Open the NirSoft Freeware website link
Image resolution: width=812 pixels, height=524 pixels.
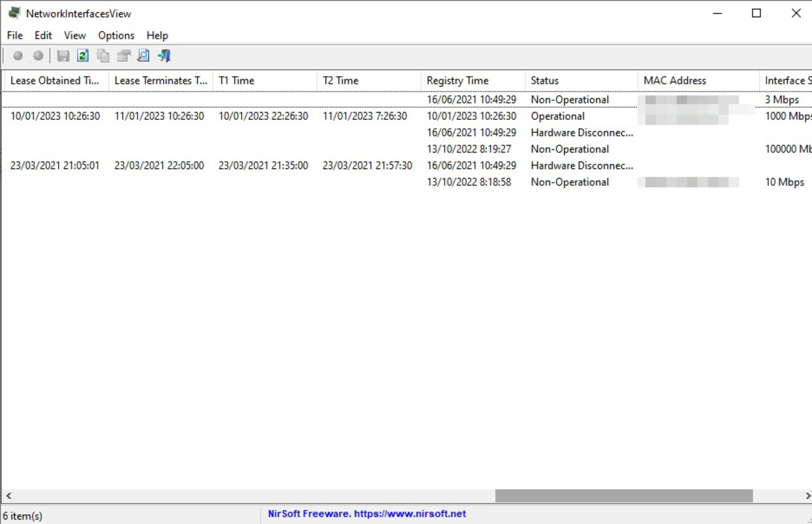tap(367, 514)
